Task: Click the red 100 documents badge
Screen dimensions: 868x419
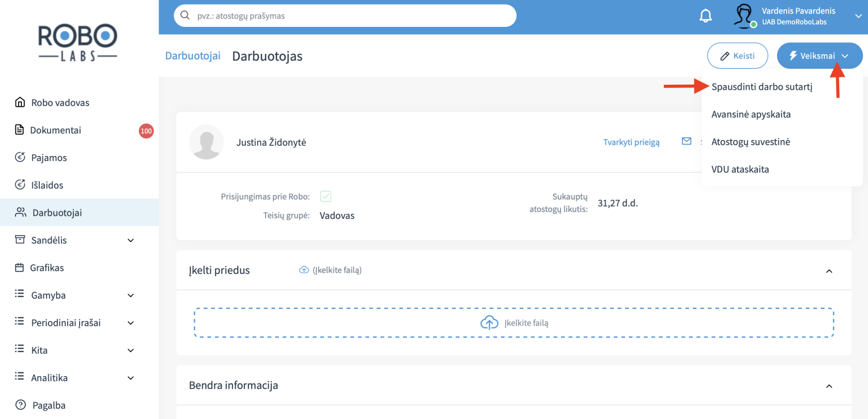Action: click(146, 131)
